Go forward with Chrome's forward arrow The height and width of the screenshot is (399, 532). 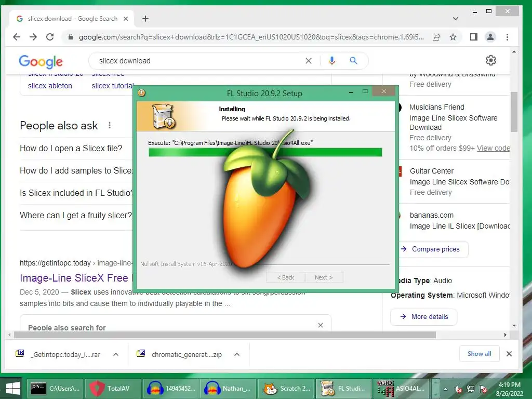[x=33, y=37]
